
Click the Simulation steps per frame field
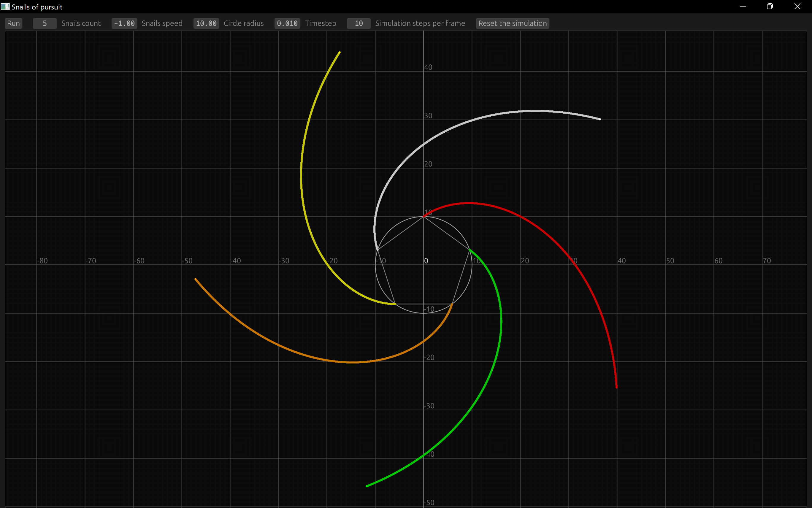pos(358,23)
